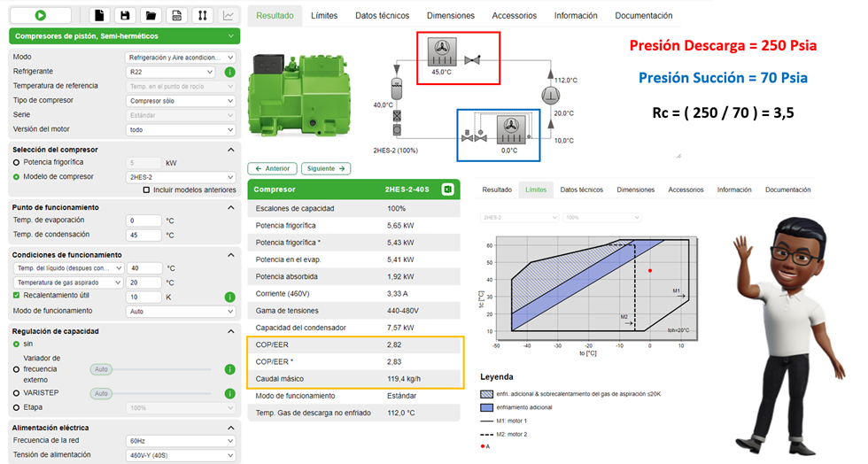The height and width of the screenshot is (464, 868).
Task: Click the evaporator fan icon in diagram
Action: (510, 130)
